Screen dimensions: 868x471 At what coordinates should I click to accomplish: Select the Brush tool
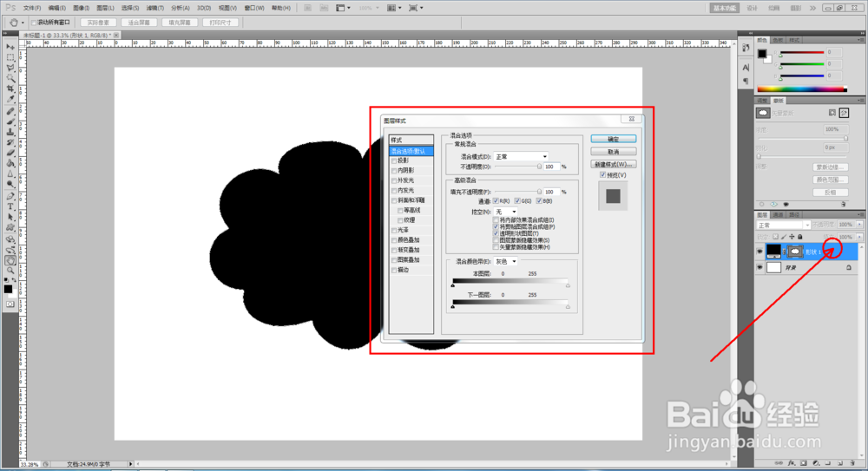[10, 122]
